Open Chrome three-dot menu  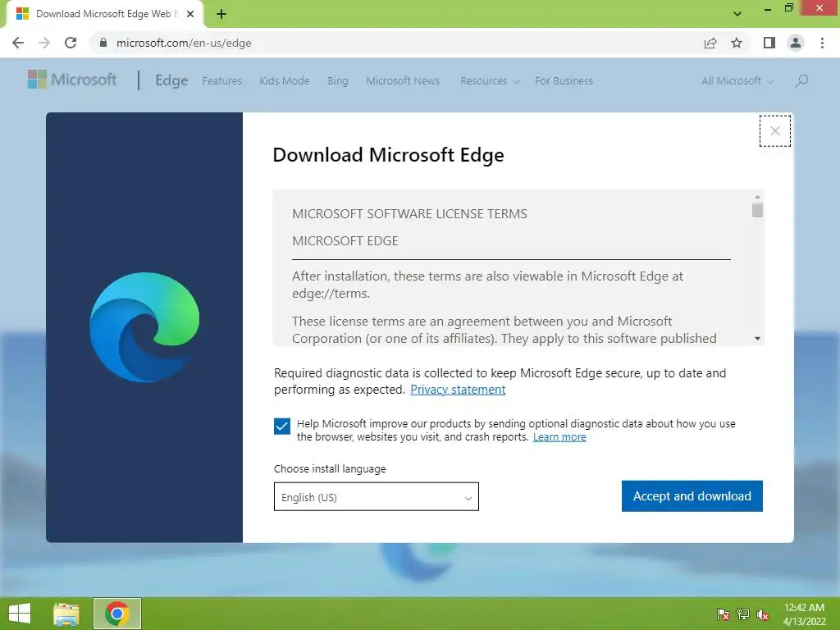(x=822, y=43)
